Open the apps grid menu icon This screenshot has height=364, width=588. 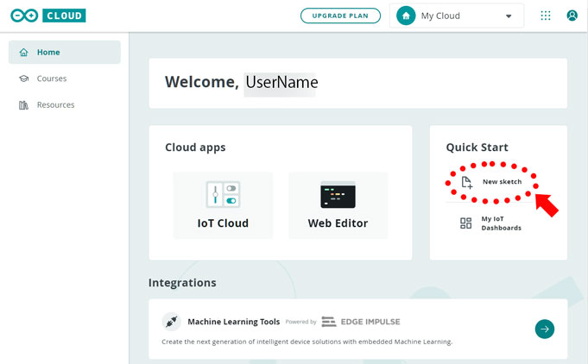pyautogui.click(x=546, y=16)
